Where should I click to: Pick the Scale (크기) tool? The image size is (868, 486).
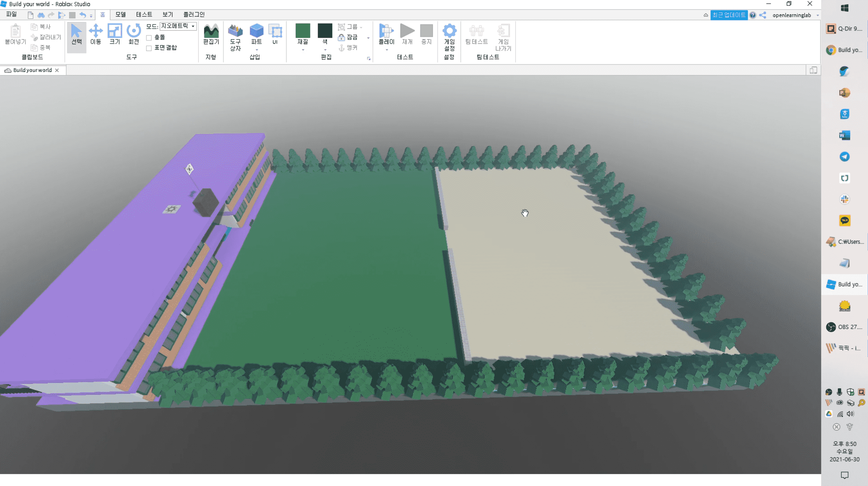115,35
